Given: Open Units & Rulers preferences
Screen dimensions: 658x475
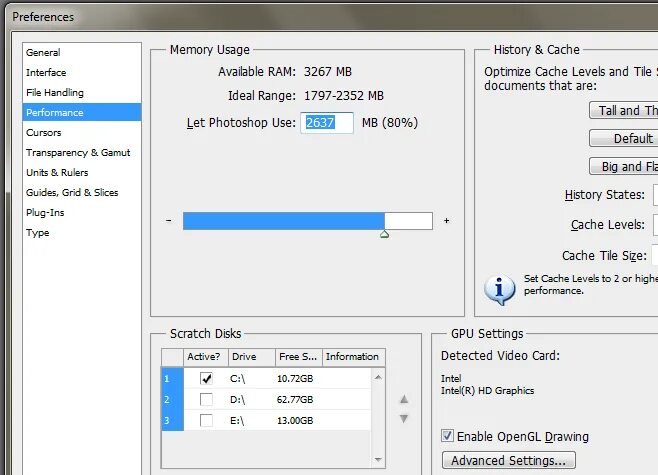Looking at the screenshot, I should tap(82, 172).
